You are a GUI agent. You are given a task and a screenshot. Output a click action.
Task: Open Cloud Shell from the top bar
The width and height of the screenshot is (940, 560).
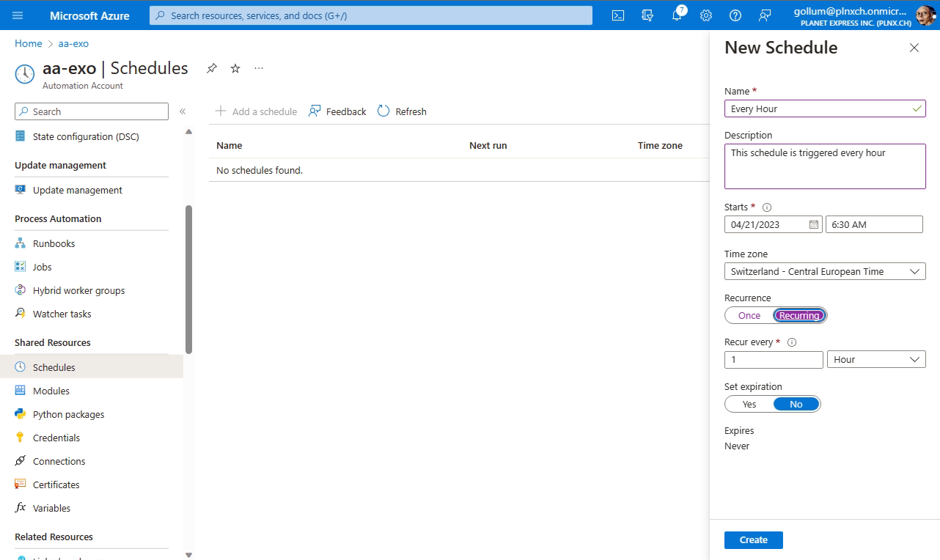618,15
